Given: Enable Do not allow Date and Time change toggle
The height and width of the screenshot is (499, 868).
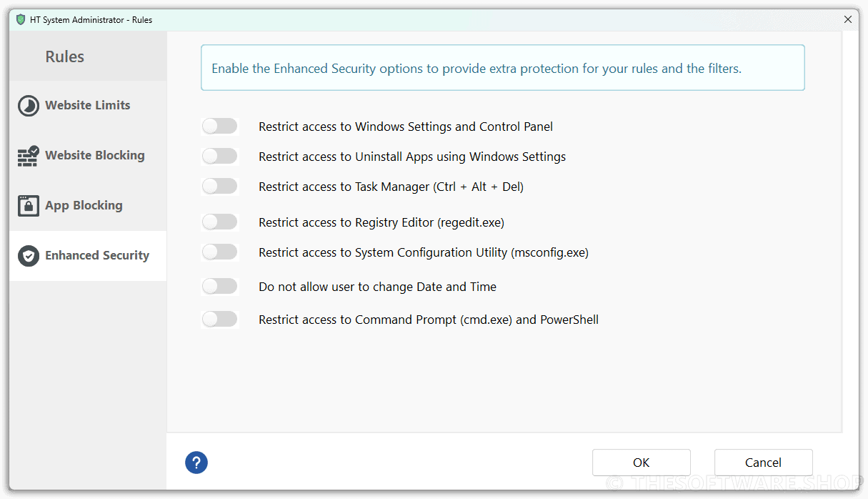Looking at the screenshot, I should 219,287.
